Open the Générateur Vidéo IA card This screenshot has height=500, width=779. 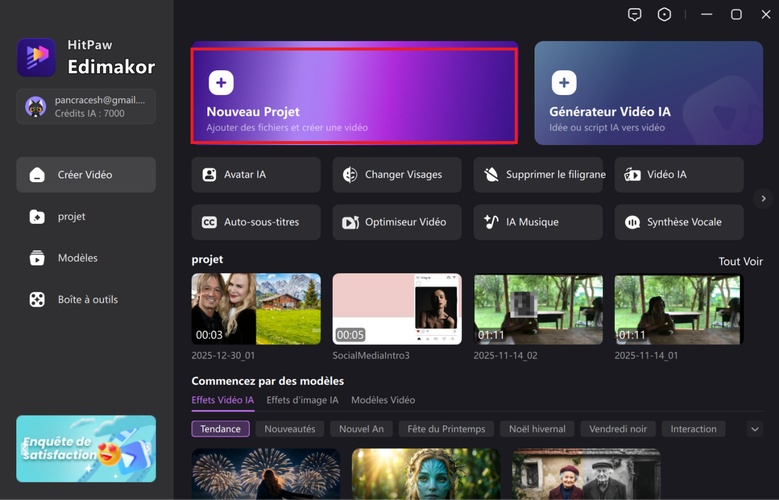(648, 93)
